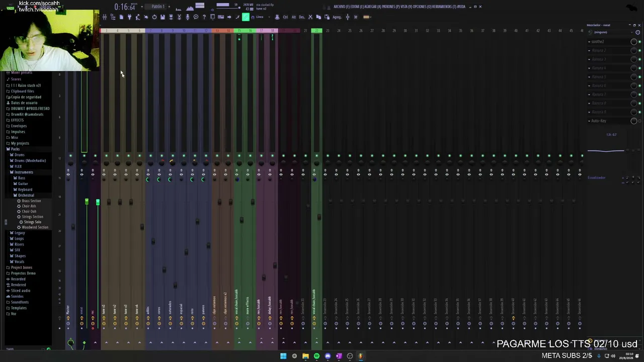
Task: Click the speech bubble hint icon
Action: (196, 17)
